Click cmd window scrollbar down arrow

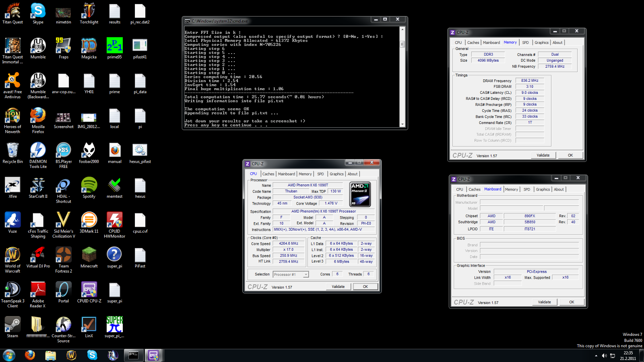(x=402, y=124)
